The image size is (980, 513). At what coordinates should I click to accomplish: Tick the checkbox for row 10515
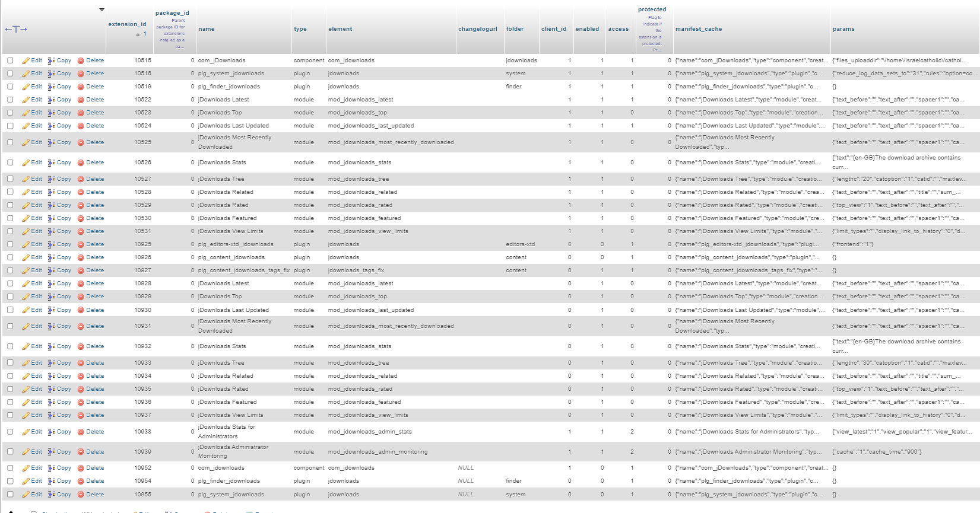[x=10, y=60]
